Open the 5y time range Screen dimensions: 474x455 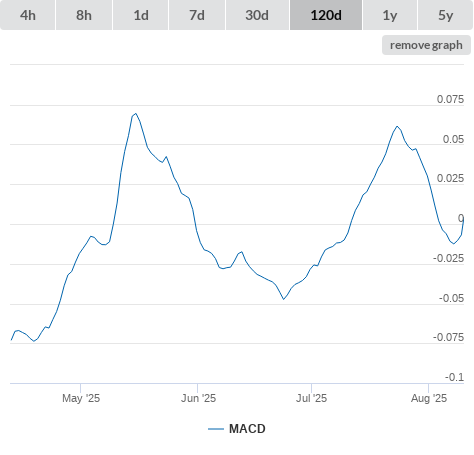pyautogui.click(x=445, y=15)
